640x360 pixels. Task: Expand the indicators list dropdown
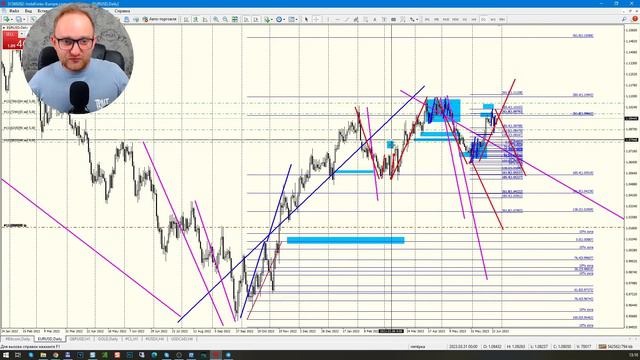point(272,19)
